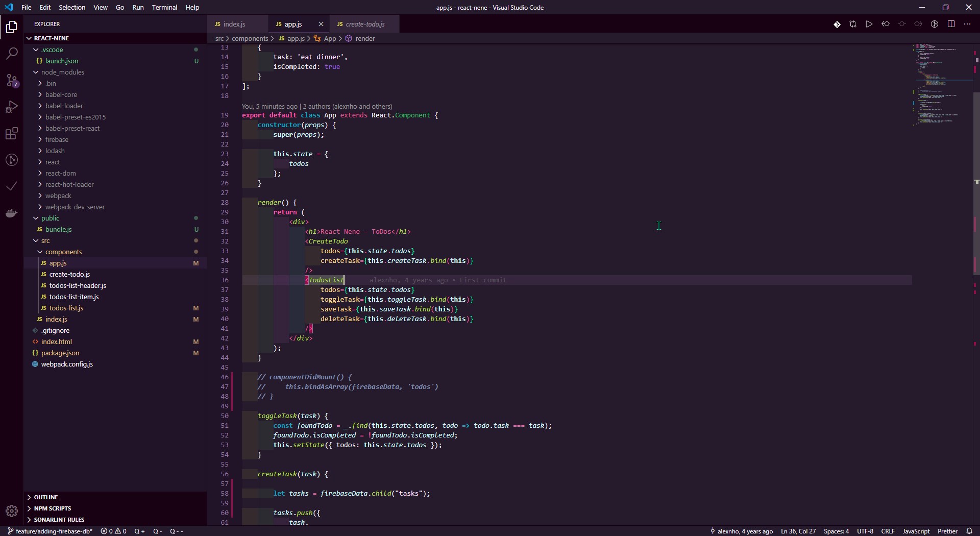Open the Search view in the Activity Bar
Screen dimensions: 980x536
(12, 54)
